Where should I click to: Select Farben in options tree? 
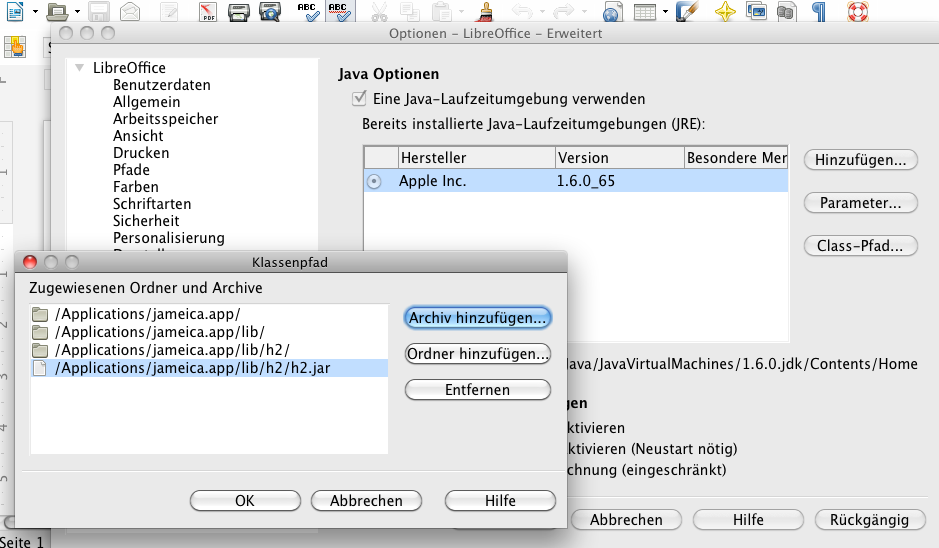pos(136,187)
